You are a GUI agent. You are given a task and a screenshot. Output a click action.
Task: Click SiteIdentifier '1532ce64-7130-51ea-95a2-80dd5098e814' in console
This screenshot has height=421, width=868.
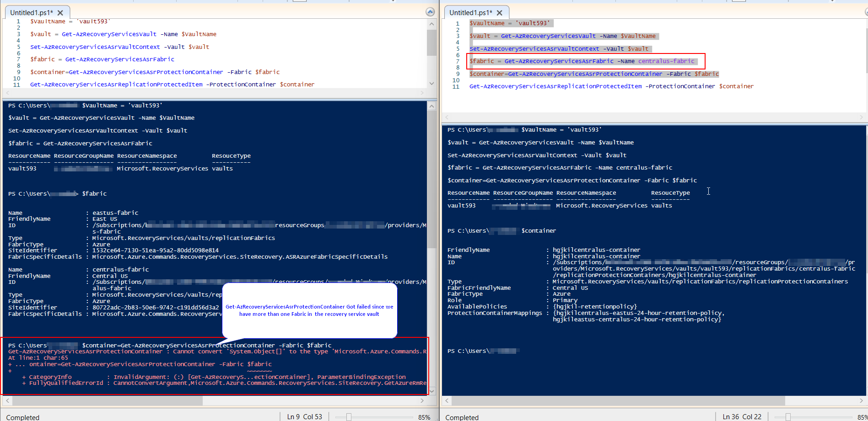pos(156,250)
